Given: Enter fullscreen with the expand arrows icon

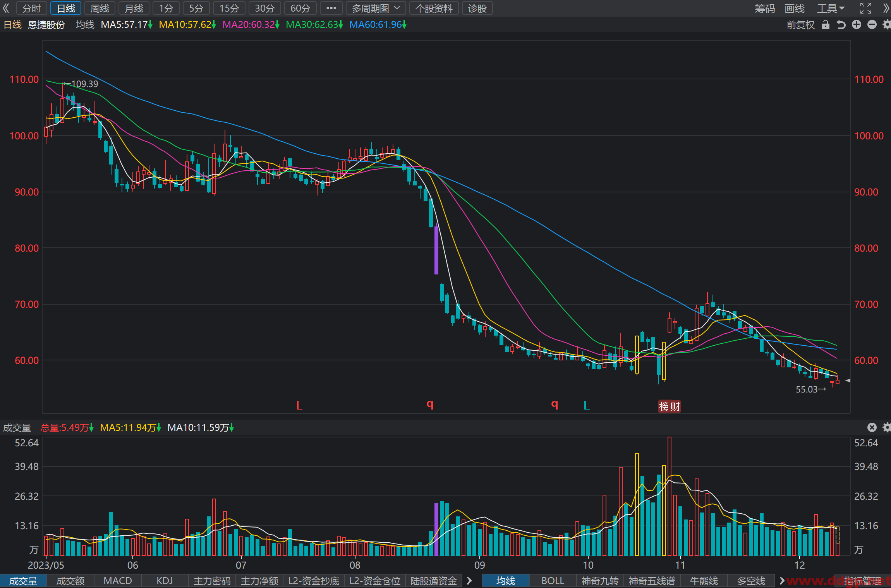Looking at the screenshot, I should [x=866, y=8].
